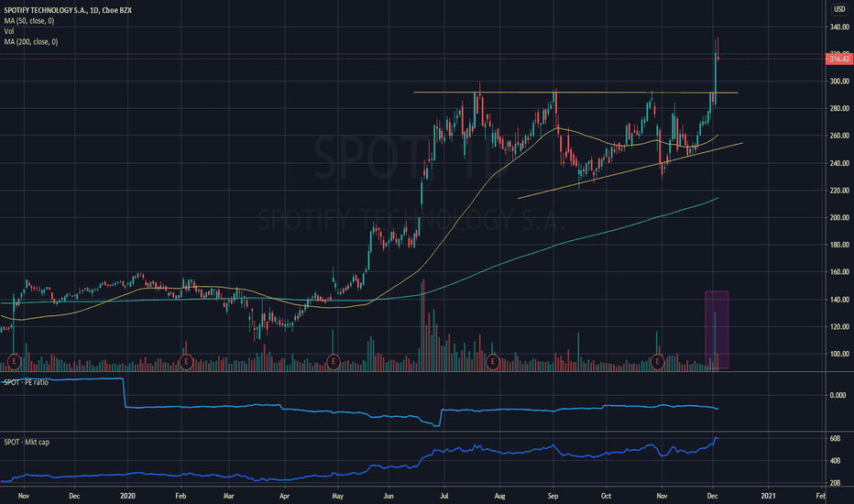The width and height of the screenshot is (854, 504).
Task: Click the 200.00 price axis label
Action: pyautogui.click(x=839, y=217)
